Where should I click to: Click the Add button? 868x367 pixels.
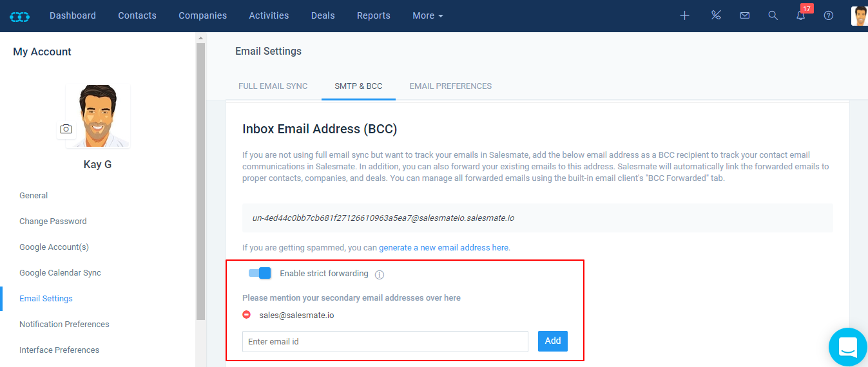click(x=553, y=341)
